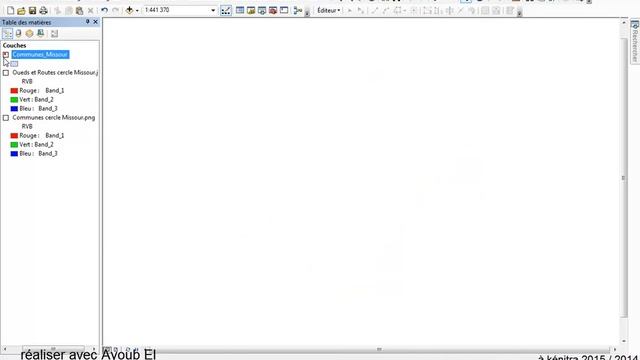640x360 pixels.
Task: List layers by source
Action: pos(18,33)
